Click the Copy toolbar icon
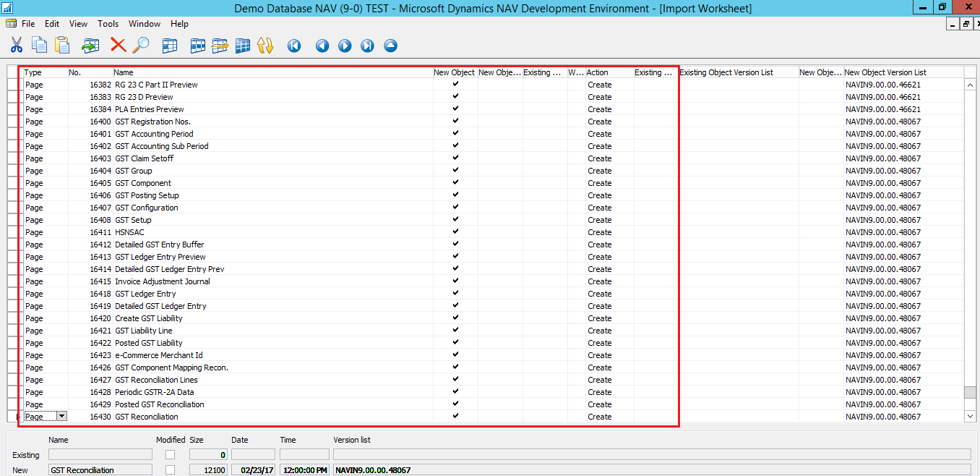The width and height of the screenshot is (980, 476). coord(39,46)
